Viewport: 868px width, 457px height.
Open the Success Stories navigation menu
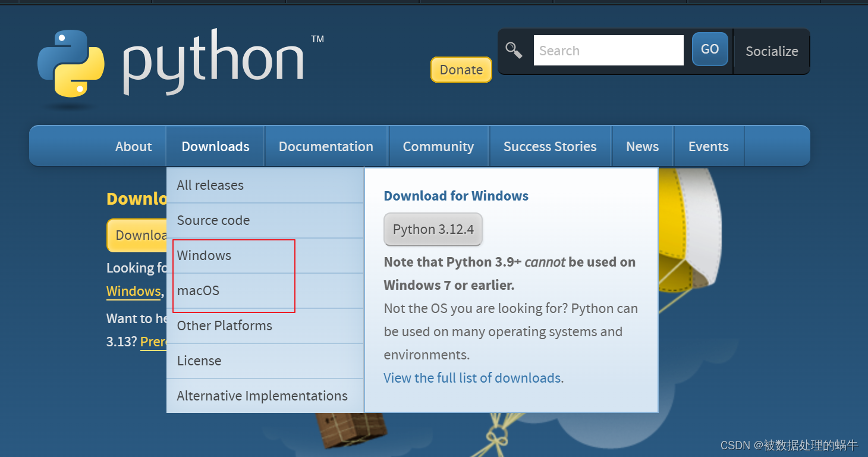click(x=550, y=146)
